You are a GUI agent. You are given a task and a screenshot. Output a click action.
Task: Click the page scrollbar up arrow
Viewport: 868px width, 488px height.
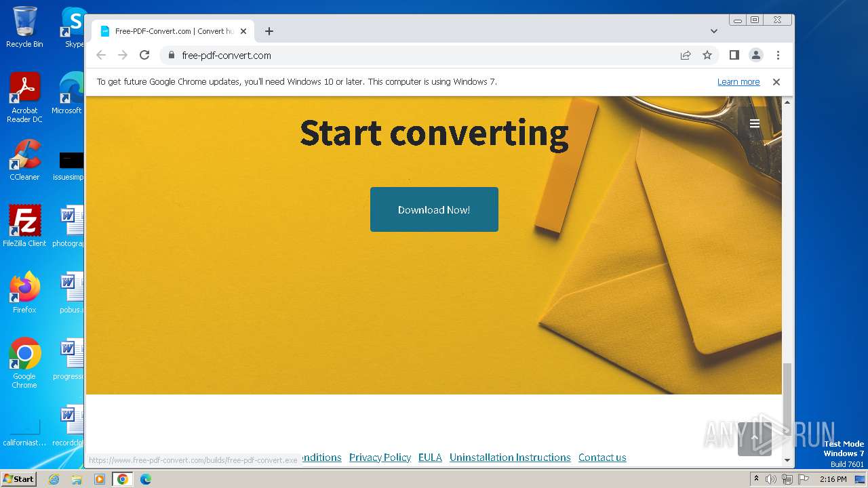[787, 102]
